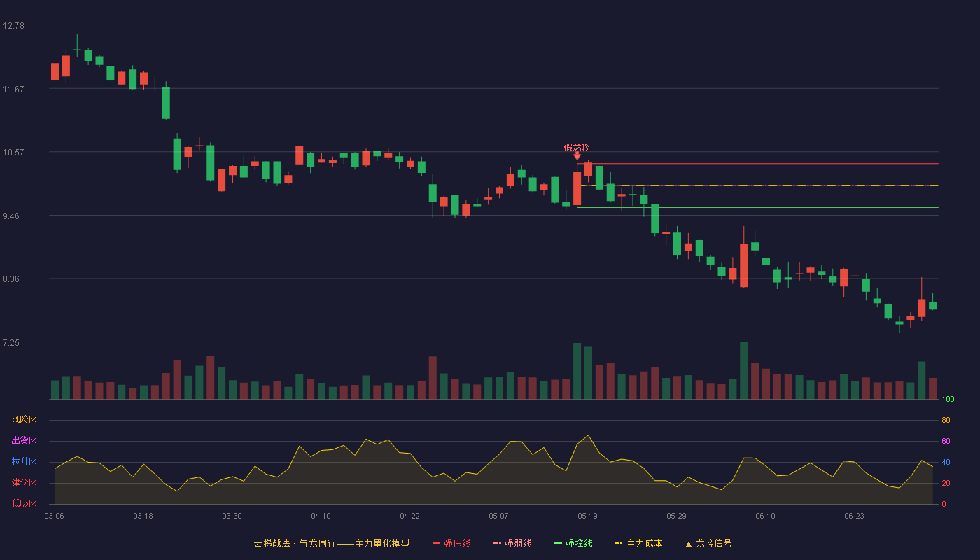Click the chart title 云梯战法 · 与龙同行
This screenshot has width=980, height=560.
pyautogui.click(x=295, y=543)
